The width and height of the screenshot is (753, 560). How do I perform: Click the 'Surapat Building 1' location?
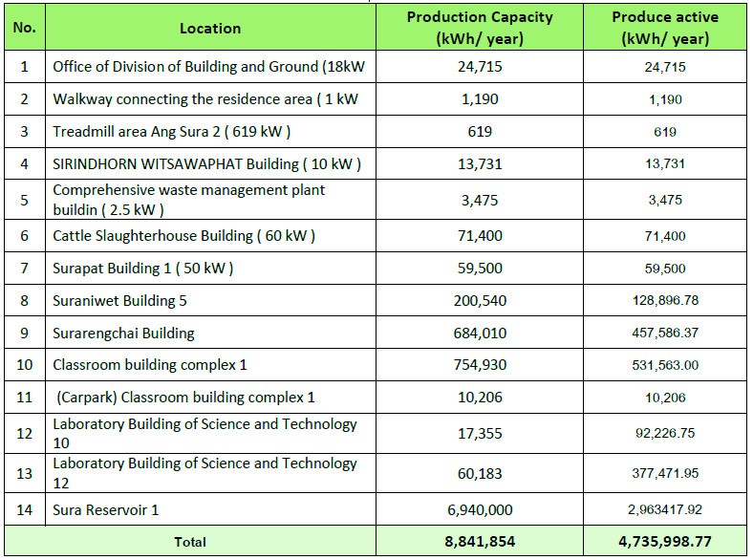point(143,268)
